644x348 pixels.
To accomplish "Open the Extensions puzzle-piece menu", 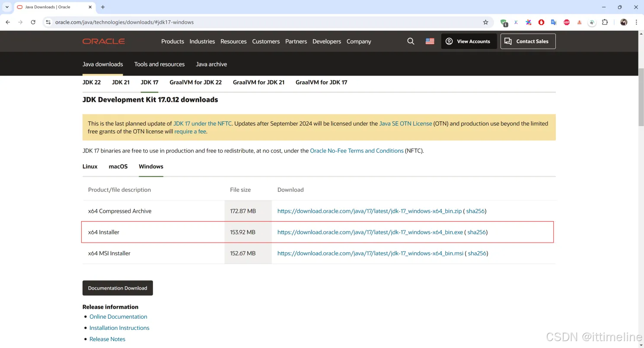I will (605, 22).
